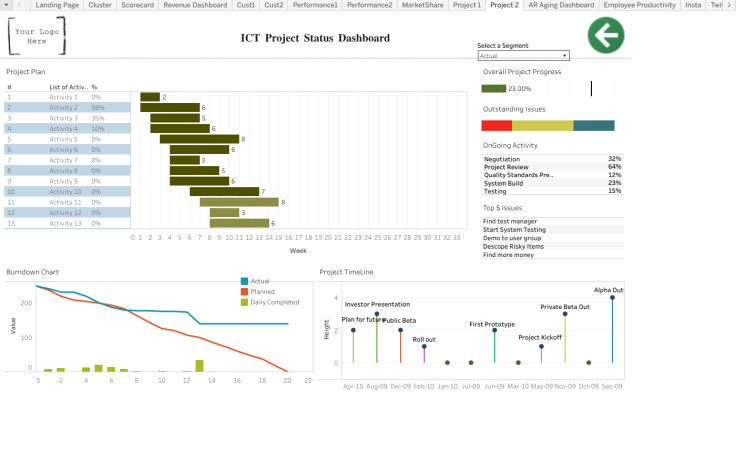Click the overall project progress bar
The image size is (736, 454).
click(494, 88)
